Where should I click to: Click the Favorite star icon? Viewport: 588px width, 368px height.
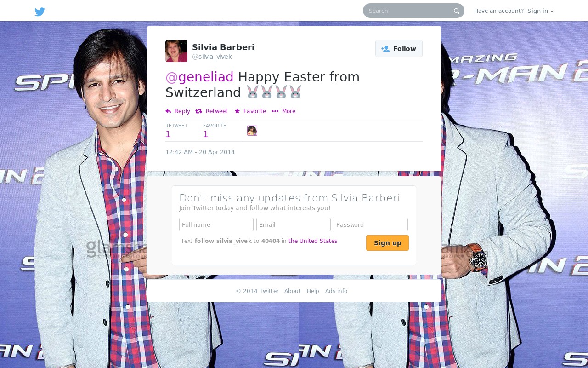237,111
